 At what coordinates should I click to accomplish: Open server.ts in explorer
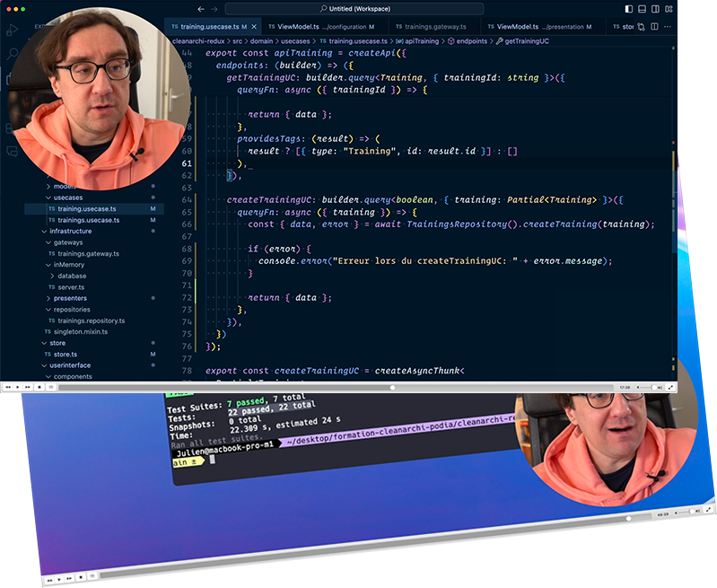click(71, 287)
